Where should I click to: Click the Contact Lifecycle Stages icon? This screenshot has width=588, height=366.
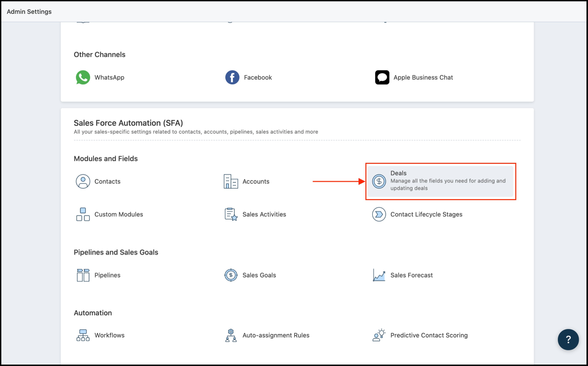point(379,214)
